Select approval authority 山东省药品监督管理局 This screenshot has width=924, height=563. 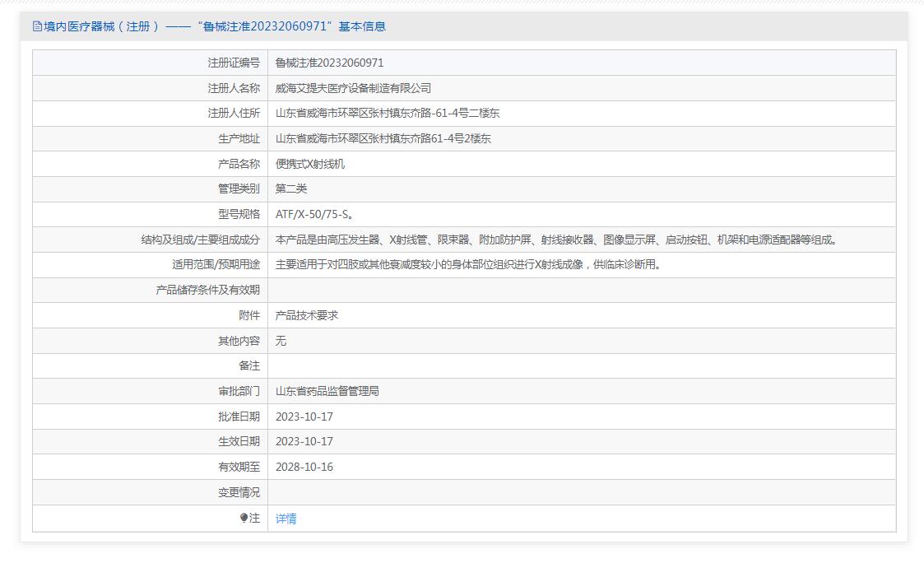(327, 391)
